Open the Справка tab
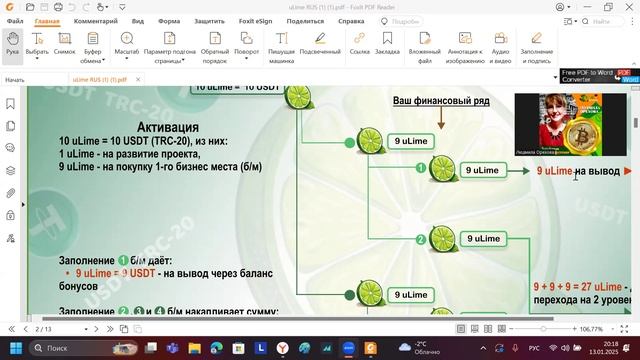 click(351, 21)
